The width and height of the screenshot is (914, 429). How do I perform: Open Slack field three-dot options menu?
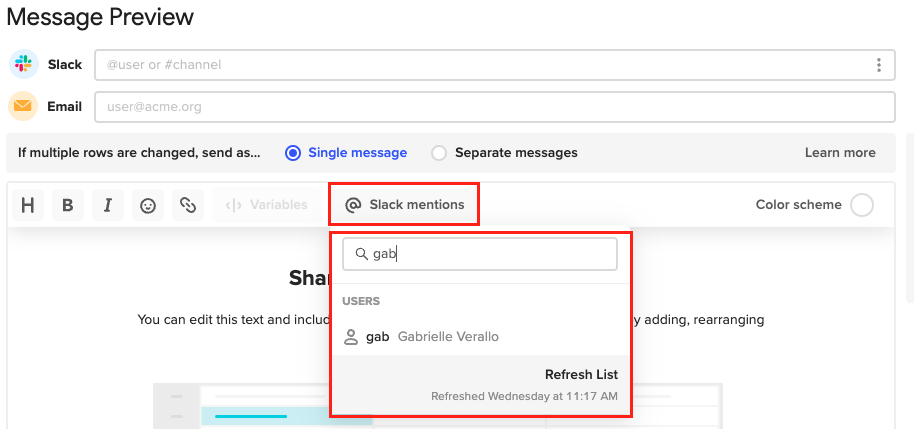tap(878, 65)
